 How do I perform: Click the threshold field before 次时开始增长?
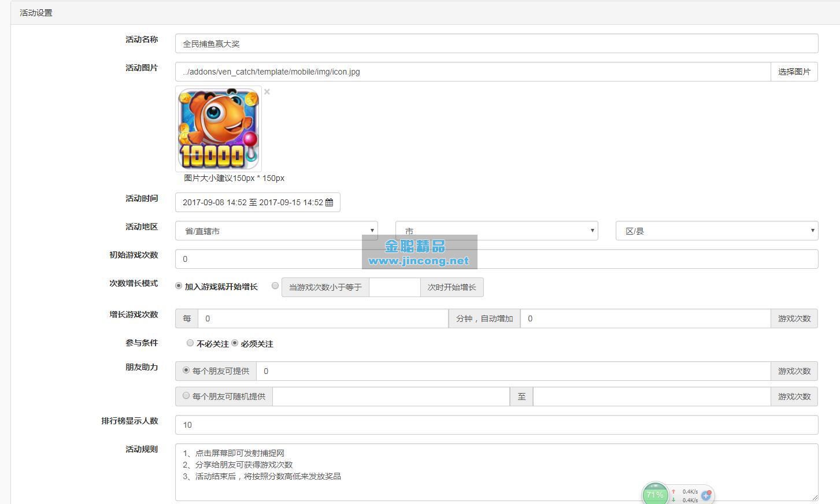tap(394, 287)
